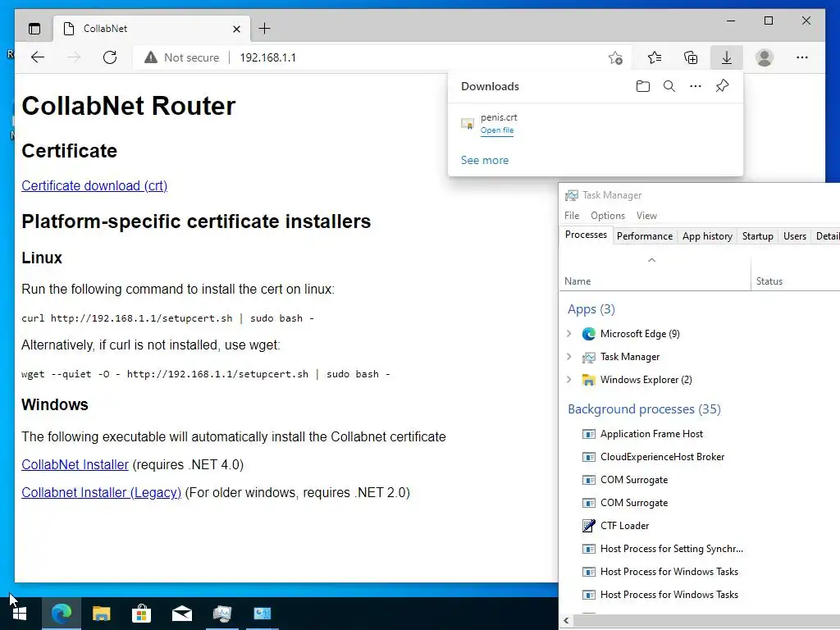
Task: Open File Explorer from the taskbar
Action: (101, 614)
